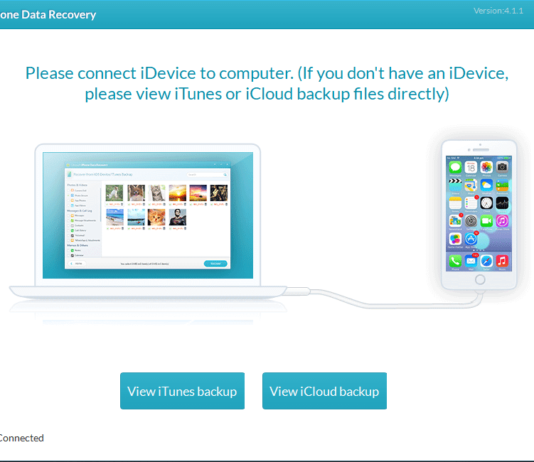Click the Version 4.1.1 label
The image size is (534, 462).
(498, 11)
